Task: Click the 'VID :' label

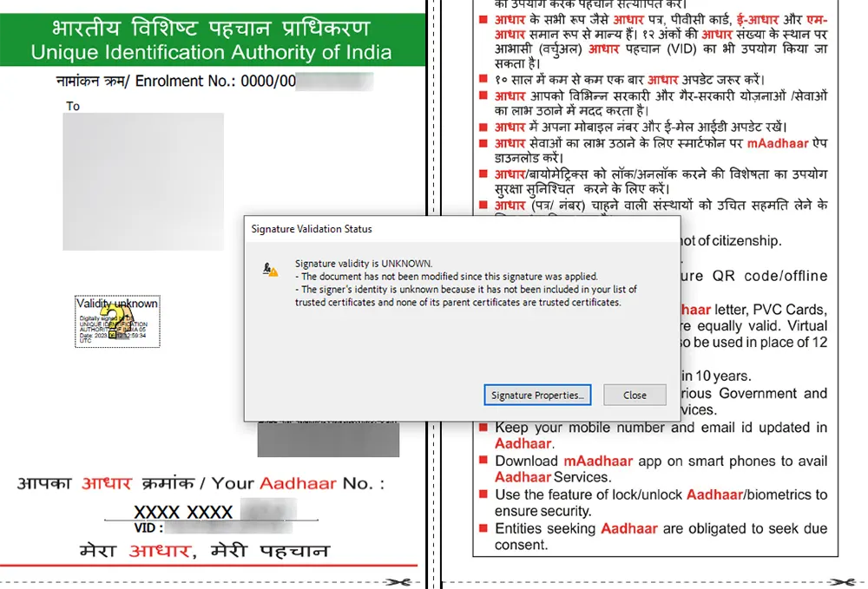Action: tap(148, 527)
